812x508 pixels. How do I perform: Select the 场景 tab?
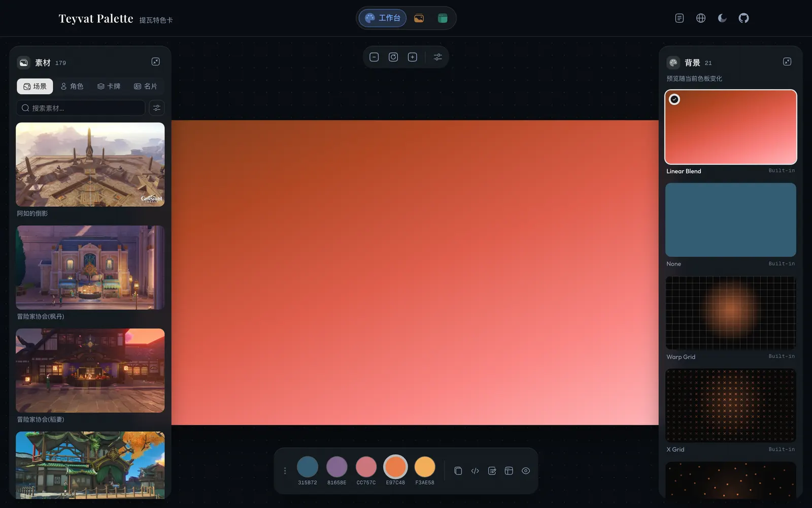point(35,86)
